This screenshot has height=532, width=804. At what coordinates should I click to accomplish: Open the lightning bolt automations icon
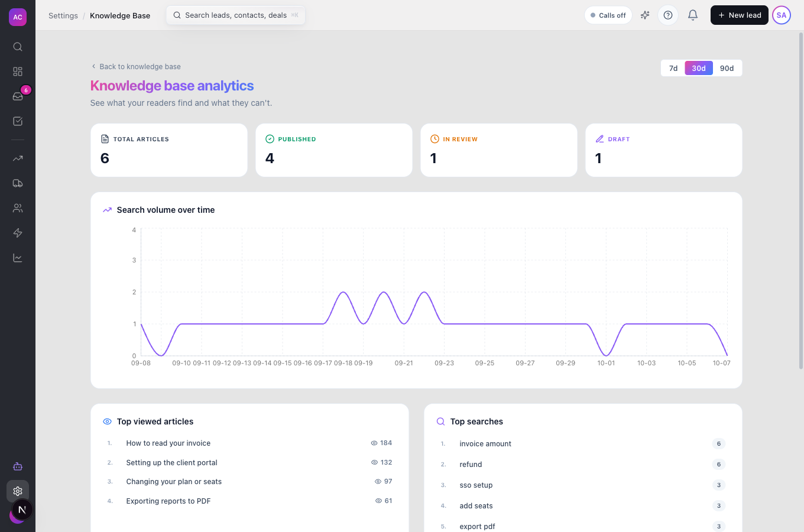pos(18,233)
